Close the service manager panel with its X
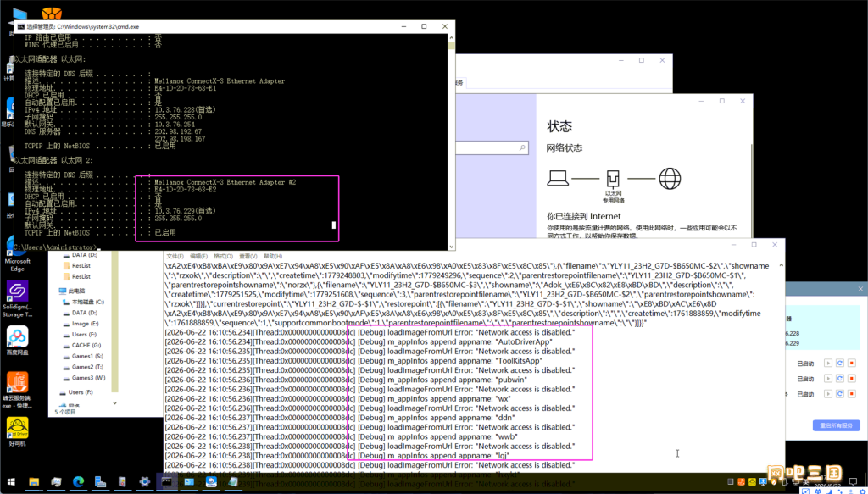The width and height of the screenshot is (868, 494). coord(860,289)
